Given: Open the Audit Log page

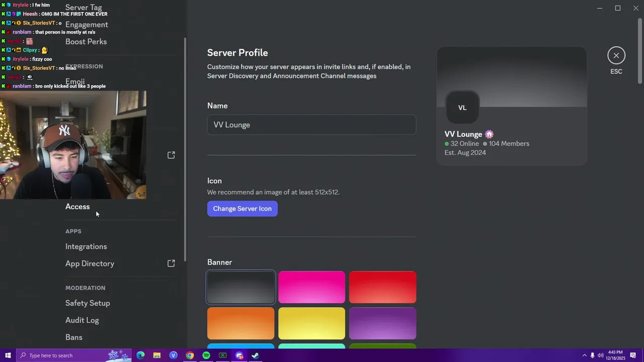Looking at the screenshot, I should pos(82,320).
